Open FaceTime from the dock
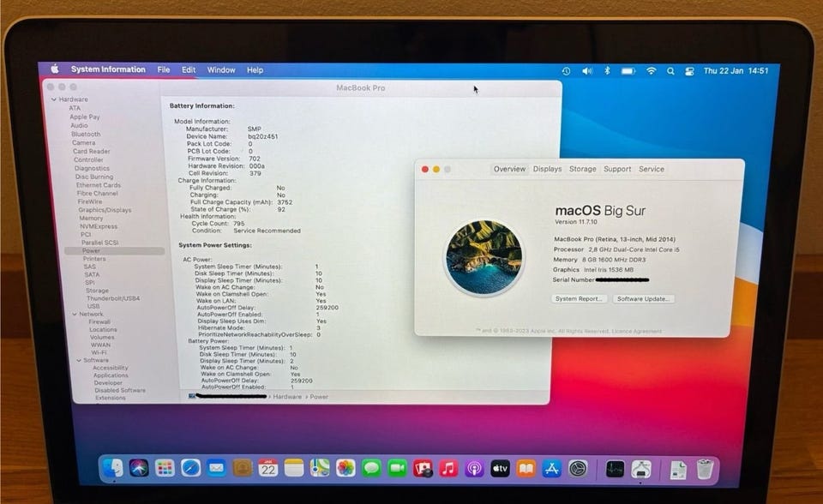This screenshot has width=823, height=504. pos(397,468)
